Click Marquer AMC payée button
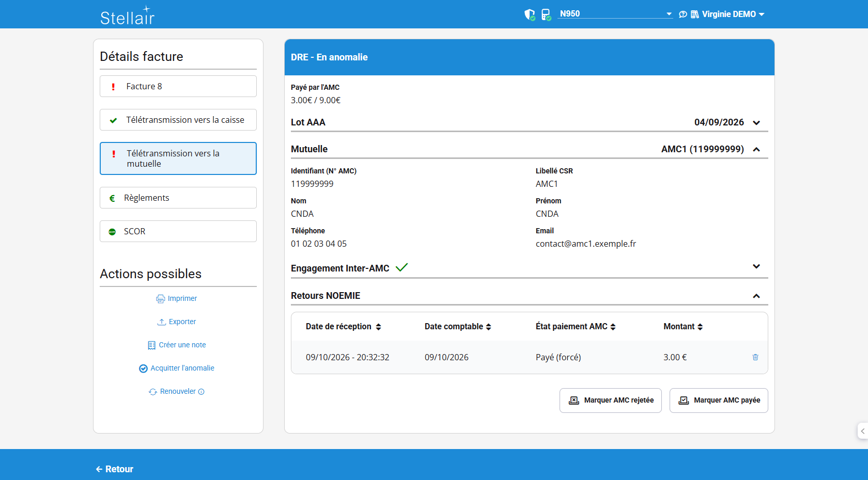 pyautogui.click(x=719, y=401)
